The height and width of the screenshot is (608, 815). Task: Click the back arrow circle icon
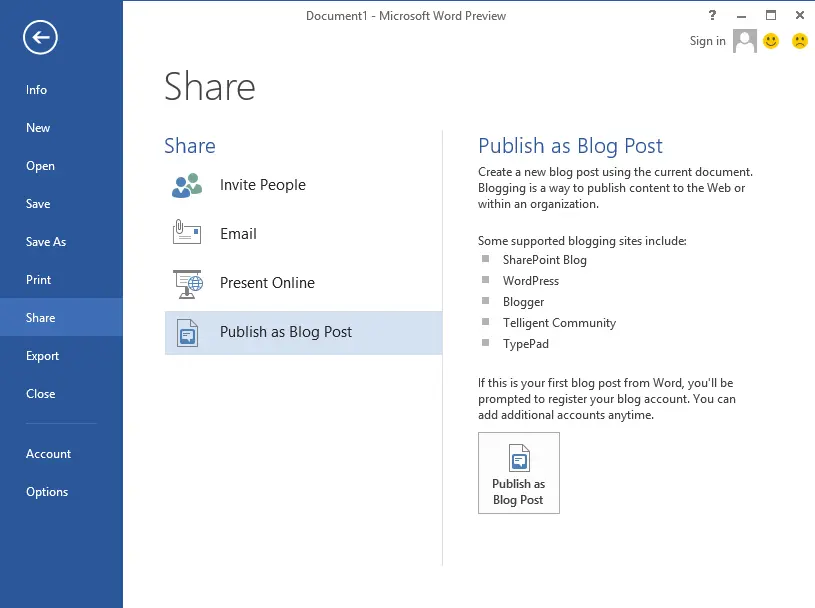click(x=40, y=37)
